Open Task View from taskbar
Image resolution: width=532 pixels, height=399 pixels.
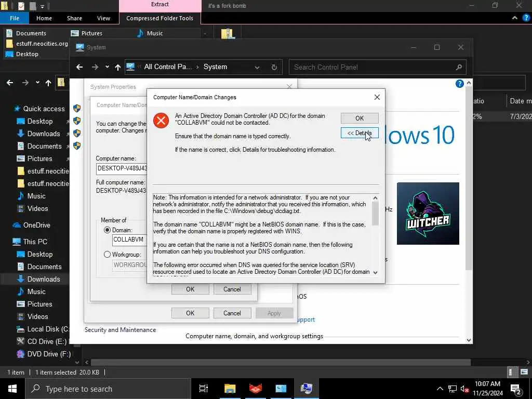pos(204,389)
